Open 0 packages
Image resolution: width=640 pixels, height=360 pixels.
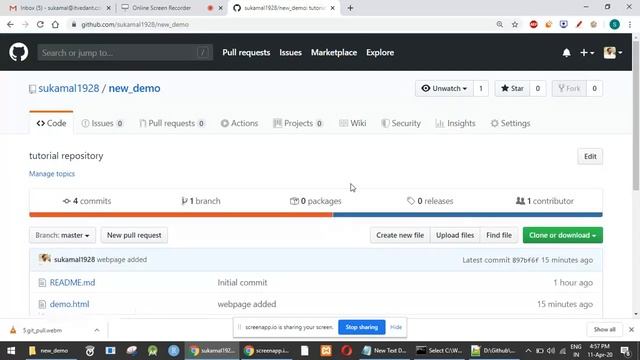[316, 201]
